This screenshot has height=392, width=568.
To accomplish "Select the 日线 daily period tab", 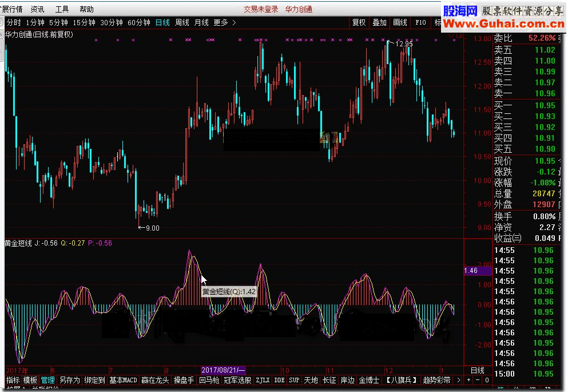I will click(x=162, y=22).
